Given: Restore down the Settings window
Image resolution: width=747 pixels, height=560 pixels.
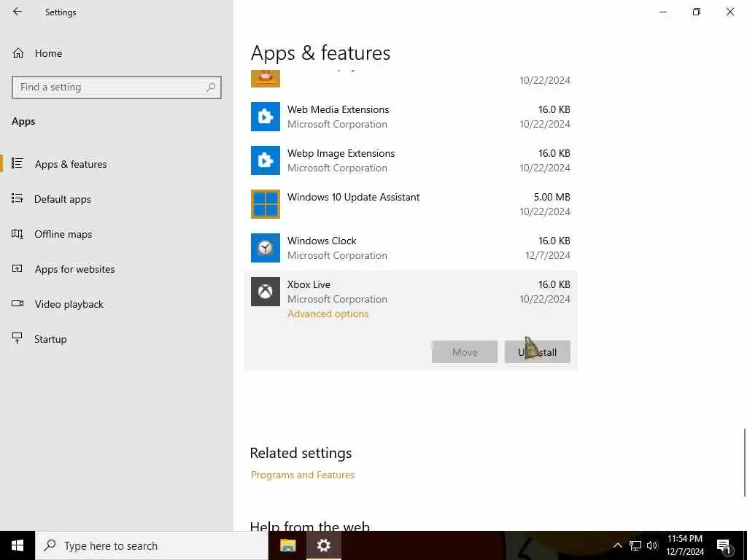Looking at the screenshot, I should coord(697,12).
